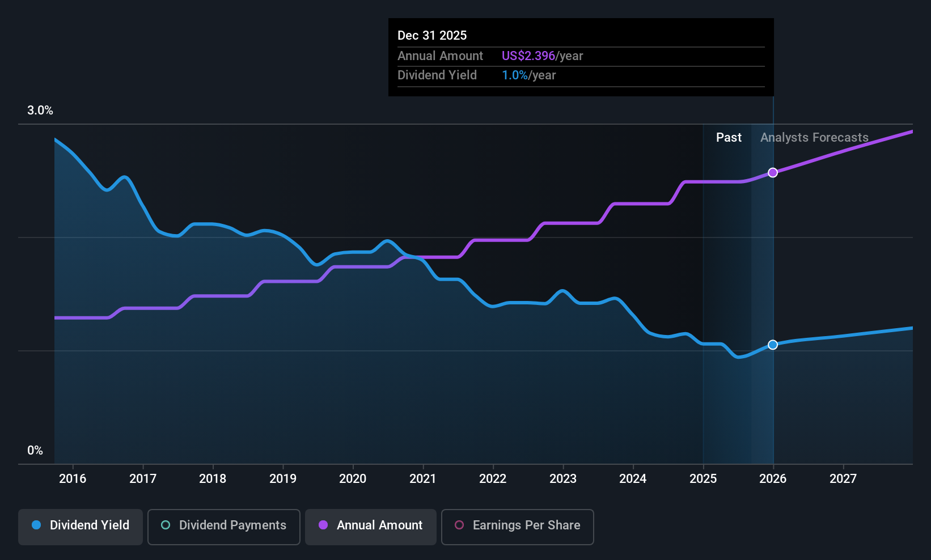Click the Analysts Forecasts label
This screenshot has width=931, height=560.
pos(814,137)
